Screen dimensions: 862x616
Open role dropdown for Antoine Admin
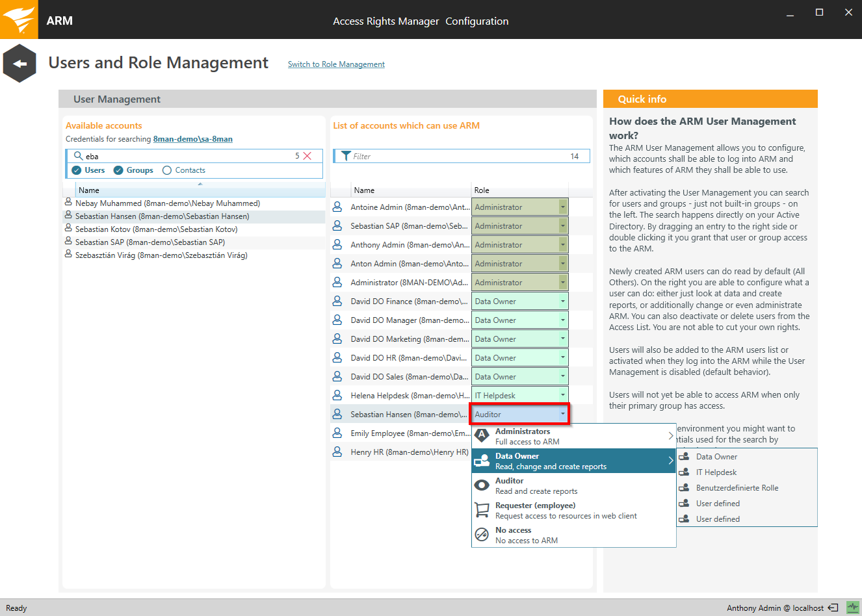click(563, 207)
